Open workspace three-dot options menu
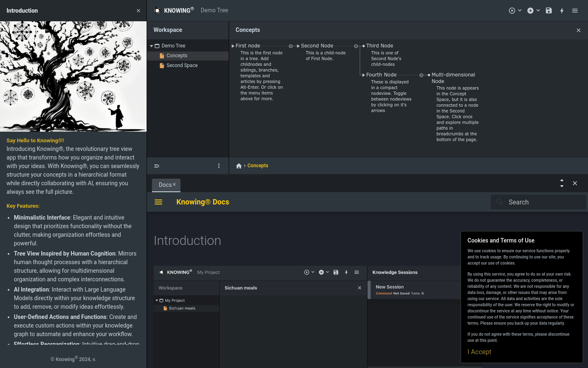The image size is (588, 368). point(219,166)
